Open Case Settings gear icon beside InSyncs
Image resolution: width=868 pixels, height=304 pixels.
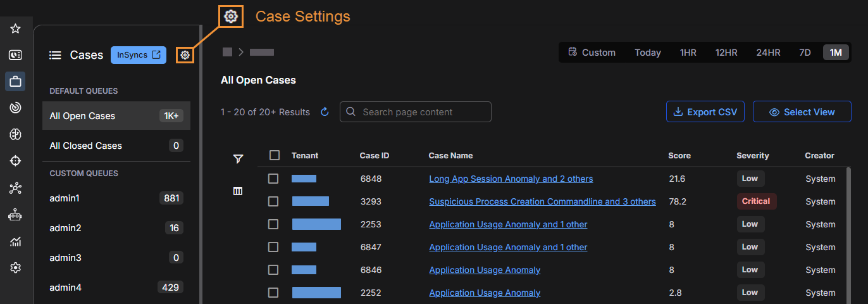(x=185, y=55)
